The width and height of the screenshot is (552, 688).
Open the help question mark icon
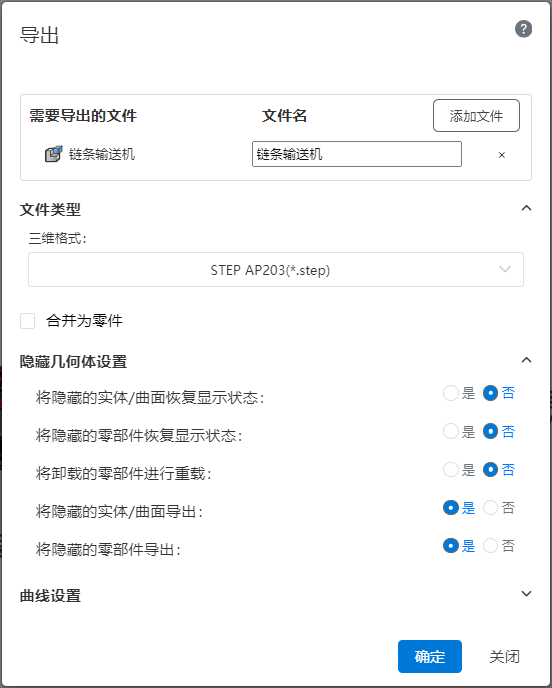pyautogui.click(x=523, y=29)
